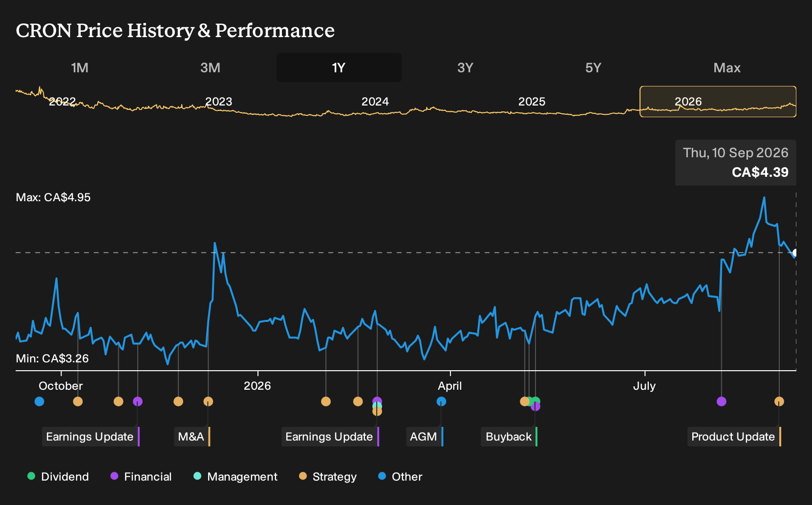Screen dimensions: 812x505
Task: Open the Earnings Update label near October
Action: (x=91, y=437)
